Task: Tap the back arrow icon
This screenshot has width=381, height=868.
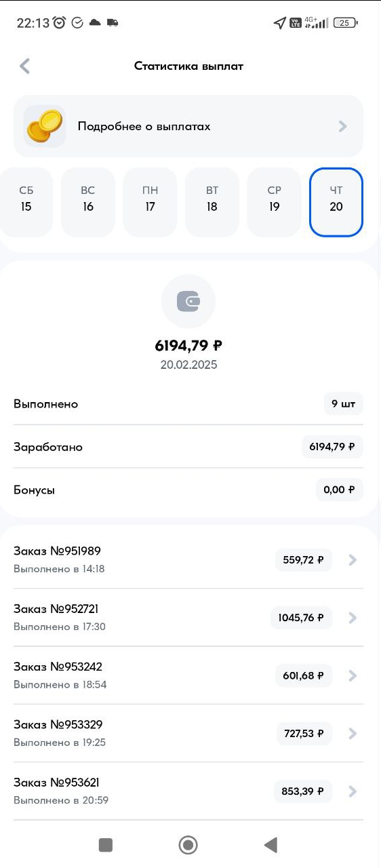Action: pos(25,66)
